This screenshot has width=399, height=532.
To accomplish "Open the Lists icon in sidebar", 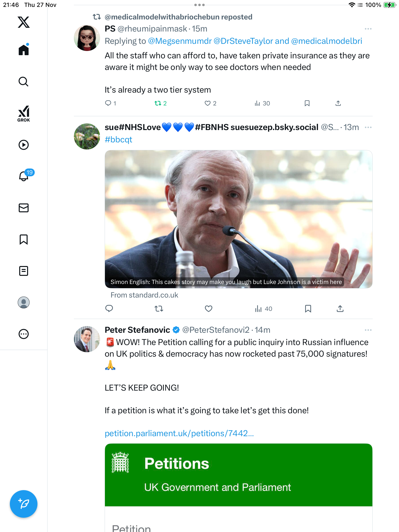I will (x=24, y=271).
